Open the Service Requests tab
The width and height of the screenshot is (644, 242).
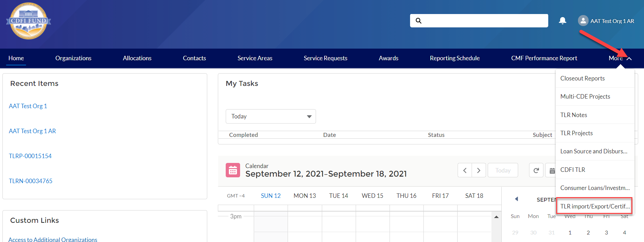[x=325, y=58]
